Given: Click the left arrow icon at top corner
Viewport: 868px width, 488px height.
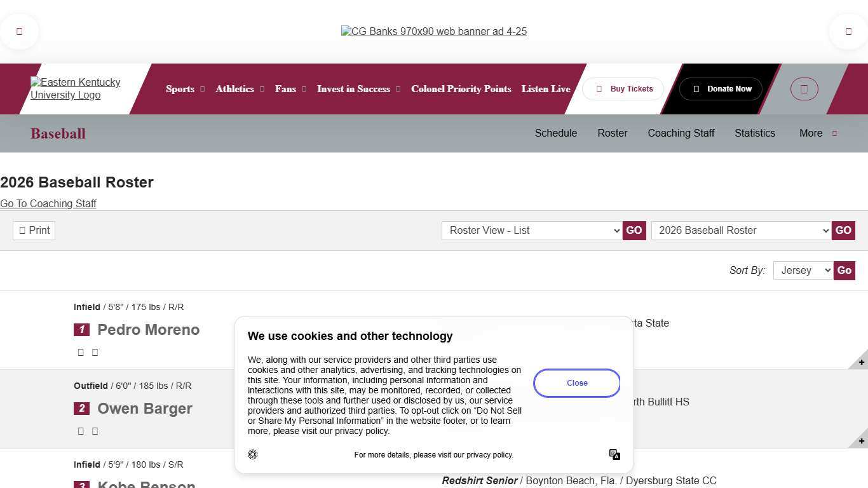Looking at the screenshot, I should point(19,31).
